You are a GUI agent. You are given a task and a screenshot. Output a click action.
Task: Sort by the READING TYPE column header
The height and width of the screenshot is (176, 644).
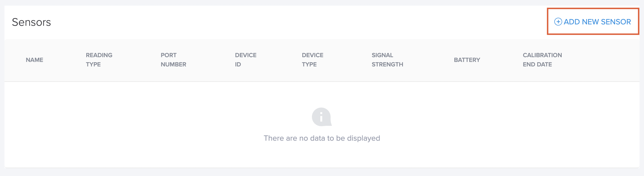point(99,60)
